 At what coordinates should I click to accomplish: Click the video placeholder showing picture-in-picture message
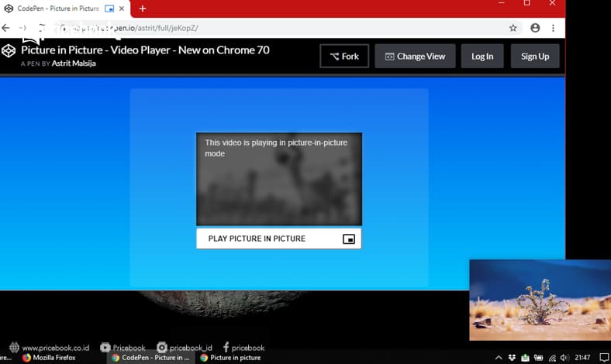[x=279, y=179]
